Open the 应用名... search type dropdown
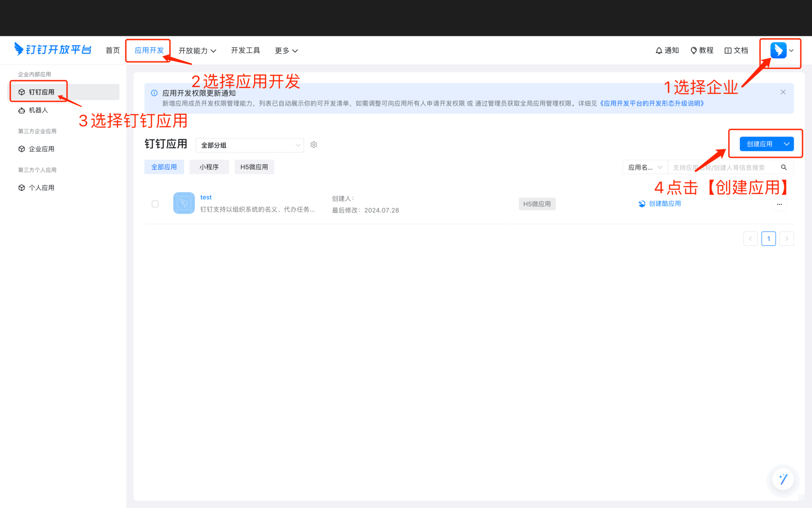This screenshot has width=812, height=508. coord(645,167)
